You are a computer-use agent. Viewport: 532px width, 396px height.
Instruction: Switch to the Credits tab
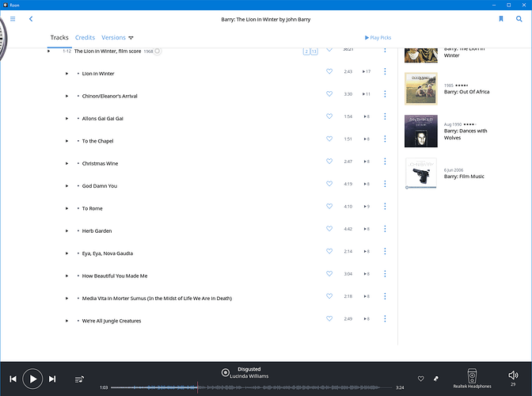(x=85, y=38)
